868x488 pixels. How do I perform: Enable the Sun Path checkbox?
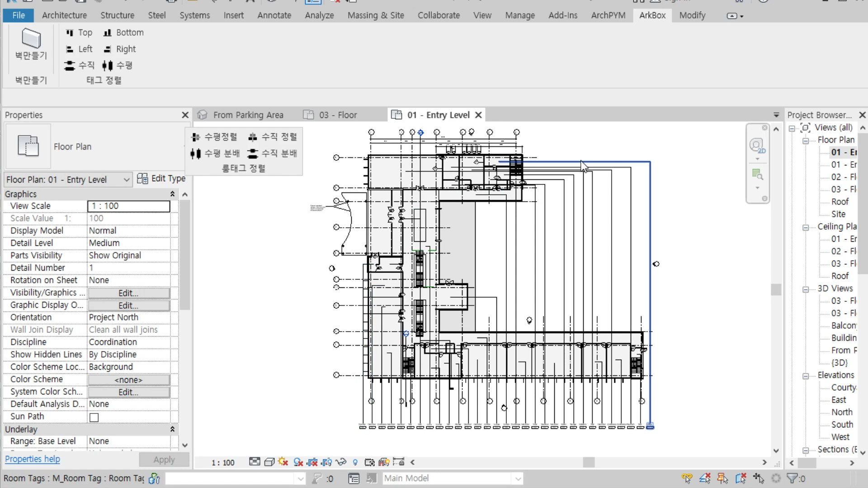(x=94, y=417)
